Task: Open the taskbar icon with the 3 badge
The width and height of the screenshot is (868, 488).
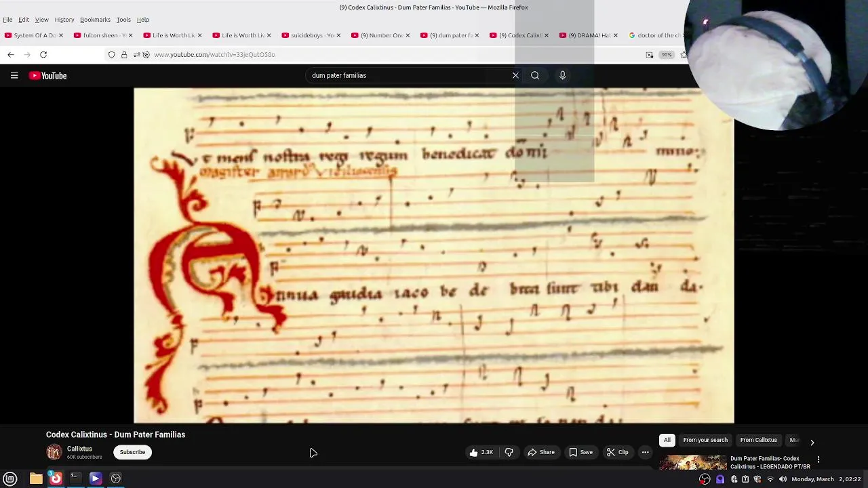Action: click(56, 479)
